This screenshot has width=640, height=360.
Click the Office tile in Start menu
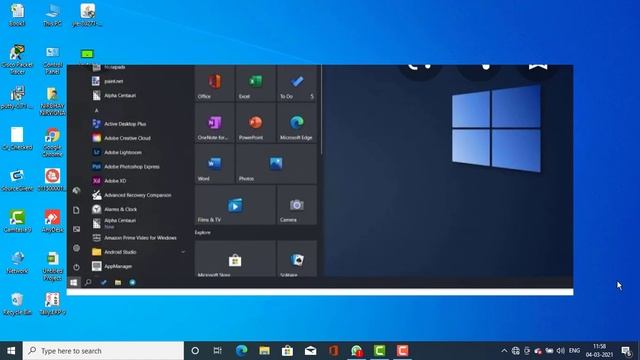[215, 84]
